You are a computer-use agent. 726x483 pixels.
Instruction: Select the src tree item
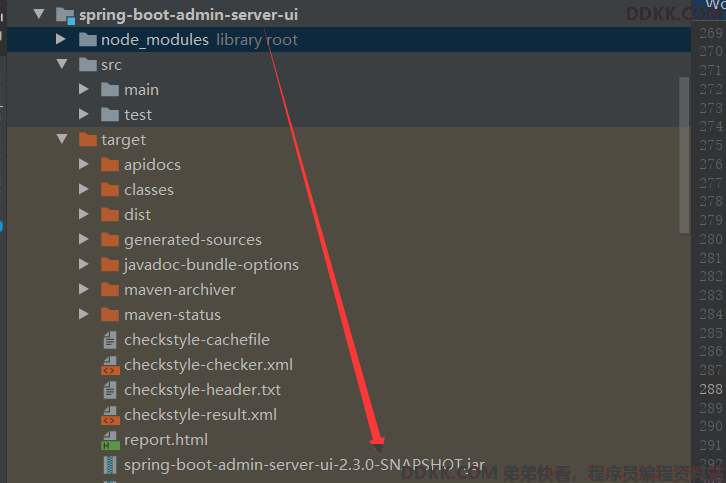click(111, 65)
